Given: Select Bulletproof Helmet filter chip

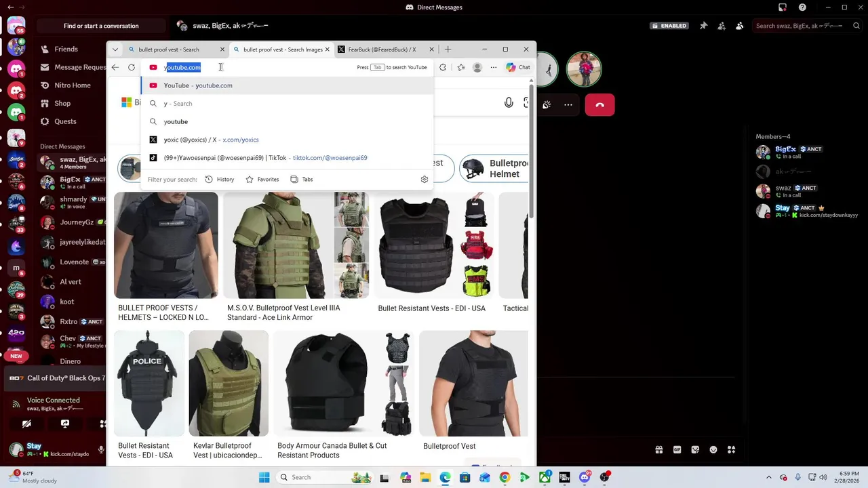Looking at the screenshot, I should click(495, 169).
